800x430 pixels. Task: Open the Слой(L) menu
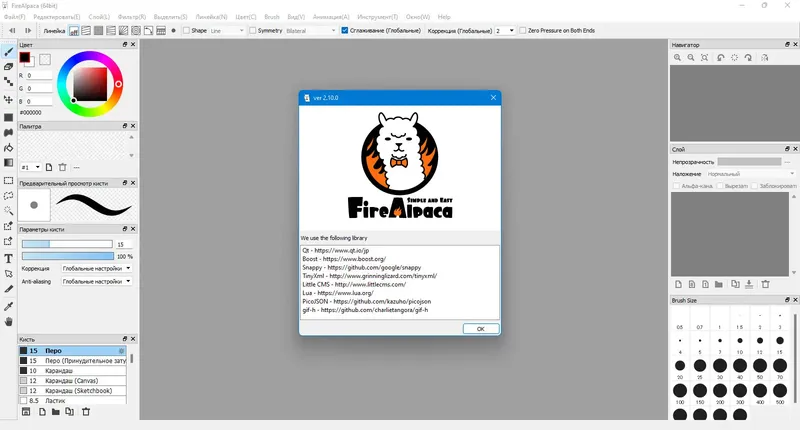pyautogui.click(x=99, y=17)
